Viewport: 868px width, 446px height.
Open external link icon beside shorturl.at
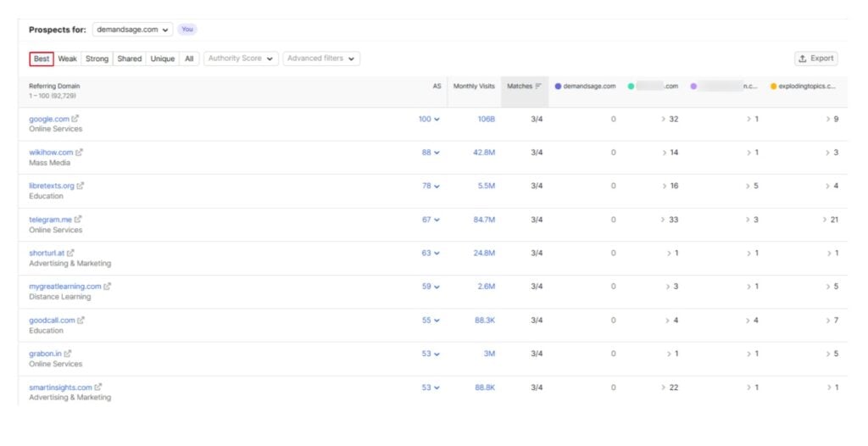click(x=70, y=253)
